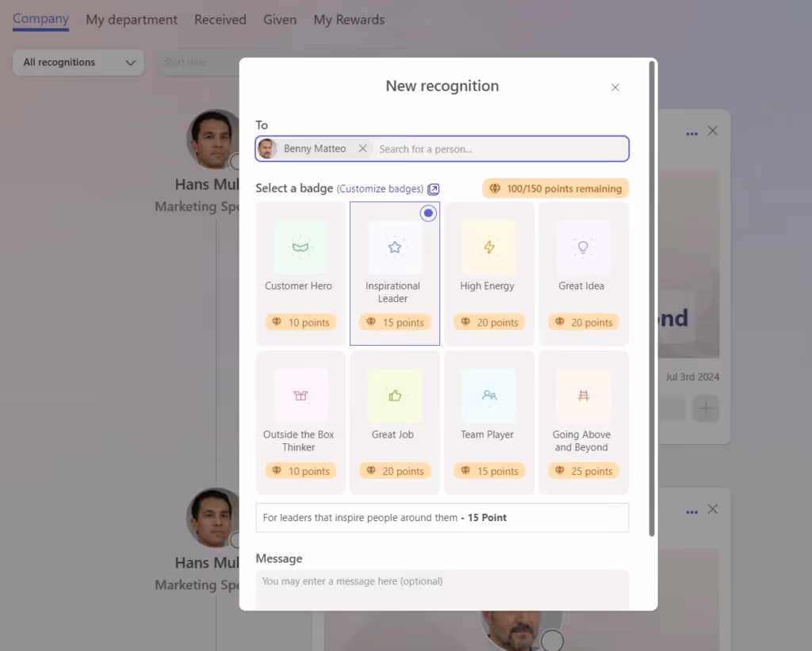Select Outside the Box Thinker badge icon
The width and height of the screenshot is (812, 651).
click(301, 396)
